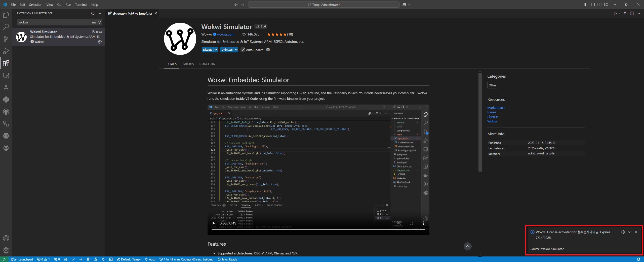Open the Selection menu
This screenshot has width=644, height=262.
point(36,5)
